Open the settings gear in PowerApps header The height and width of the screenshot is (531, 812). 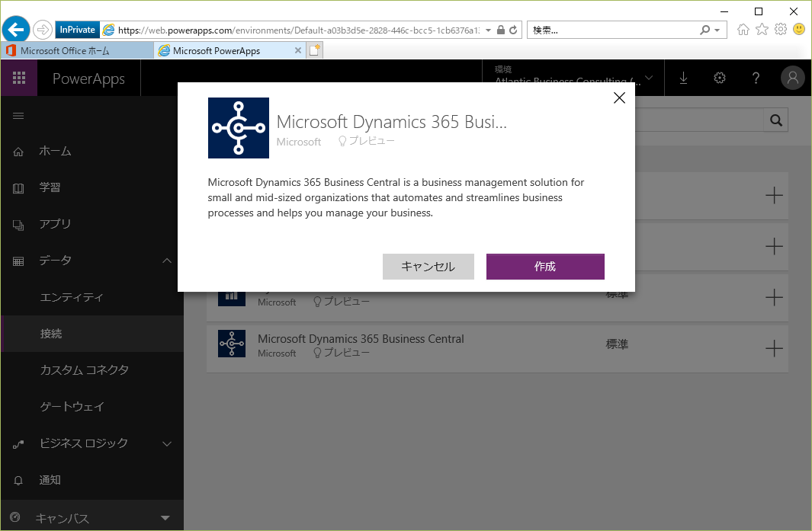(x=719, y=78)
